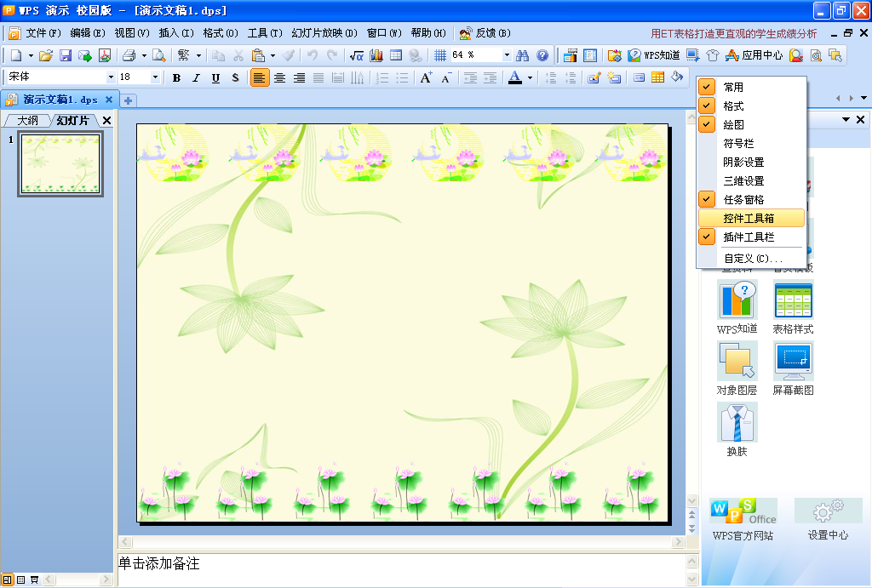This screenshot has height=588, width=872.
Task: Select 控件工具箱 in the toolbar menu
Action: 749,219
